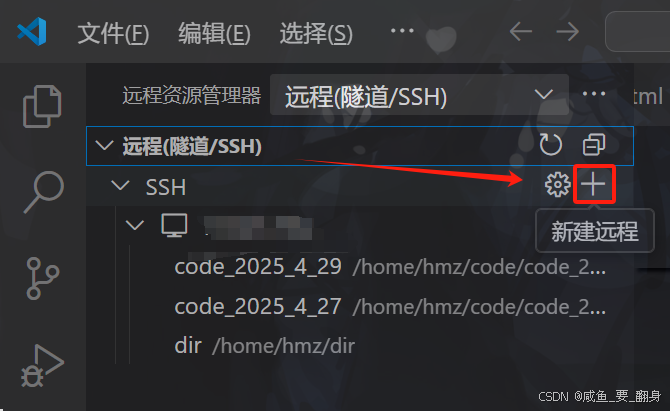670x411 pixels.
Task: Collapse the blurred host computer node
Action: click(x=135, y=225)
